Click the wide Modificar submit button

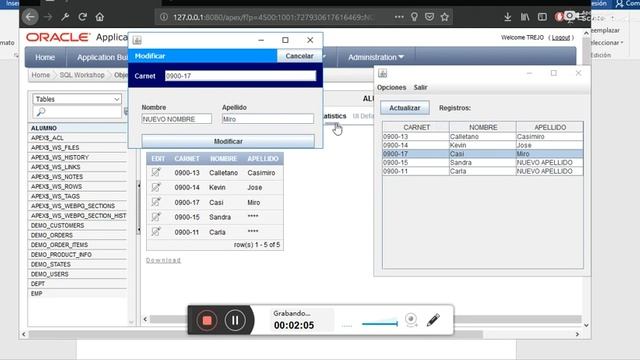[x=228, y=141]
